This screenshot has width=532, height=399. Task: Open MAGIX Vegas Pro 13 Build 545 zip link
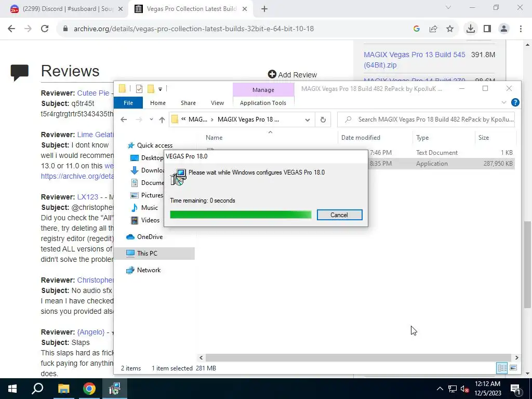coord(414,60)
